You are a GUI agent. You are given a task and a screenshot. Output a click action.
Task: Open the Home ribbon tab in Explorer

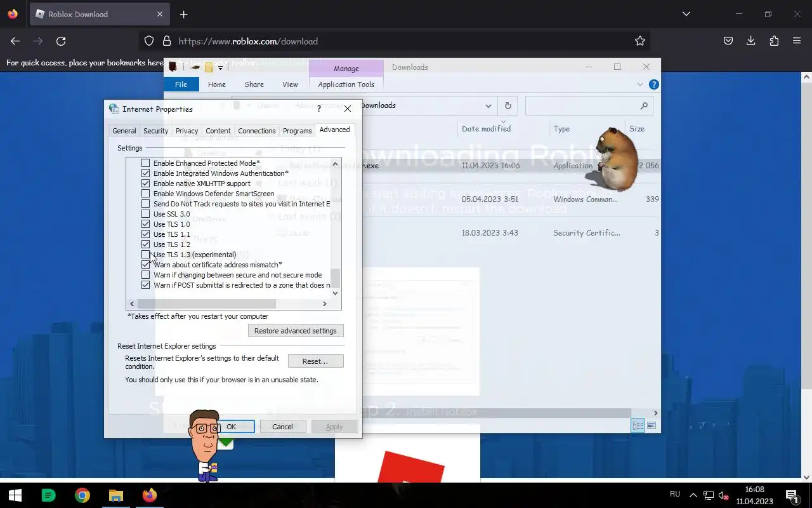[x=217, y=84]
